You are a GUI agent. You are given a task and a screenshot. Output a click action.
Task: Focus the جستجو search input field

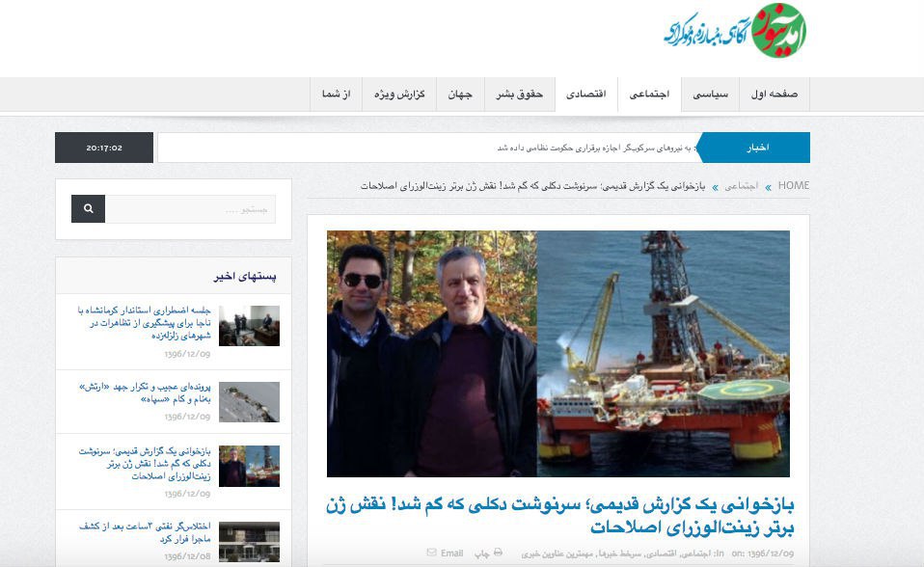pyautogui.click(x=190, y=208)
